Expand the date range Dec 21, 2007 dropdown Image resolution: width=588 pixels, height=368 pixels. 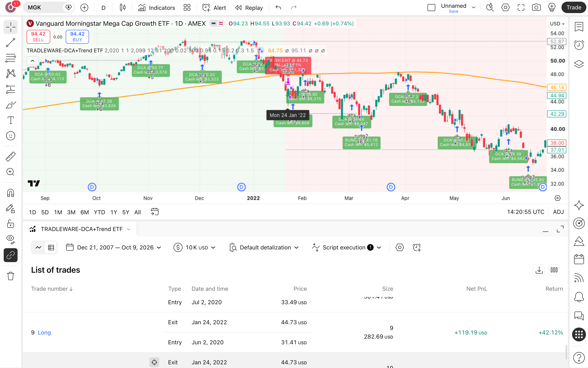114,248
